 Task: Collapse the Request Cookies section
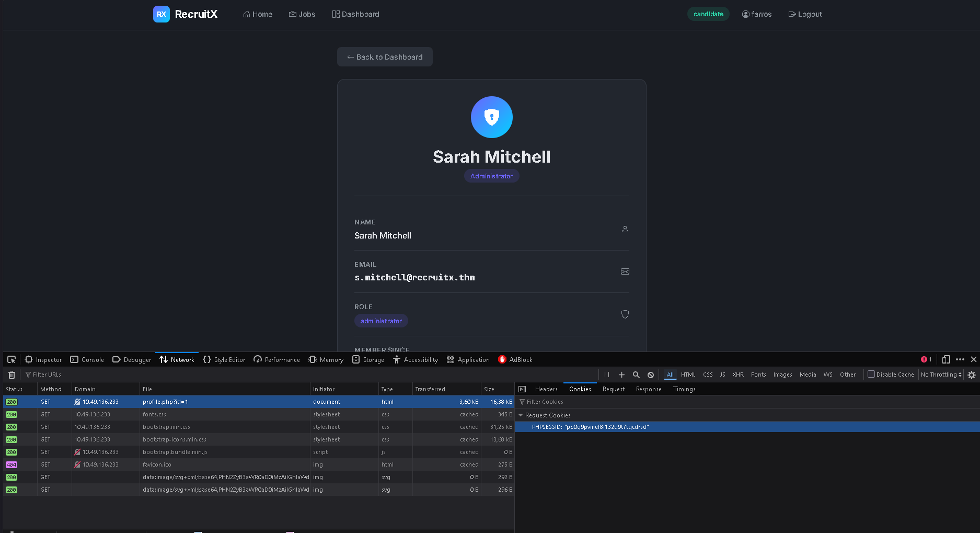click(x=521, y=415)
